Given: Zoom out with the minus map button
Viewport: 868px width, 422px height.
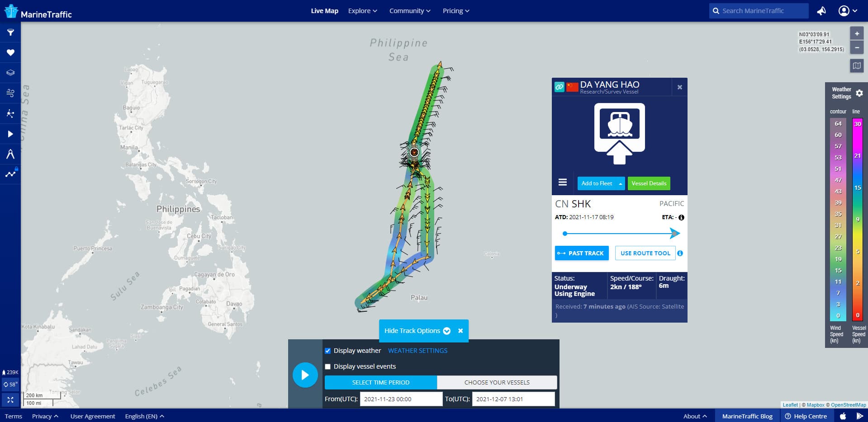Looking at the screenshot, I should point(857,47).
